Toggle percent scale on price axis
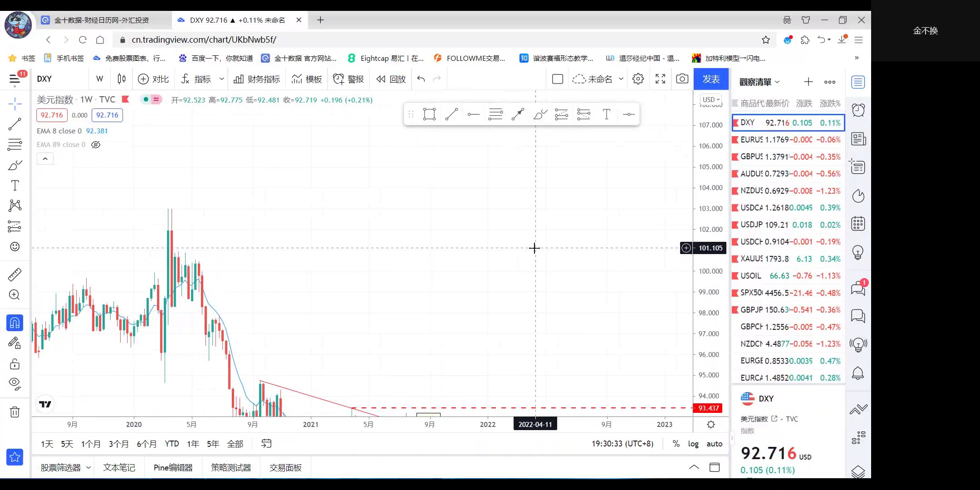 pyautogui.click(x=676, y=444)
